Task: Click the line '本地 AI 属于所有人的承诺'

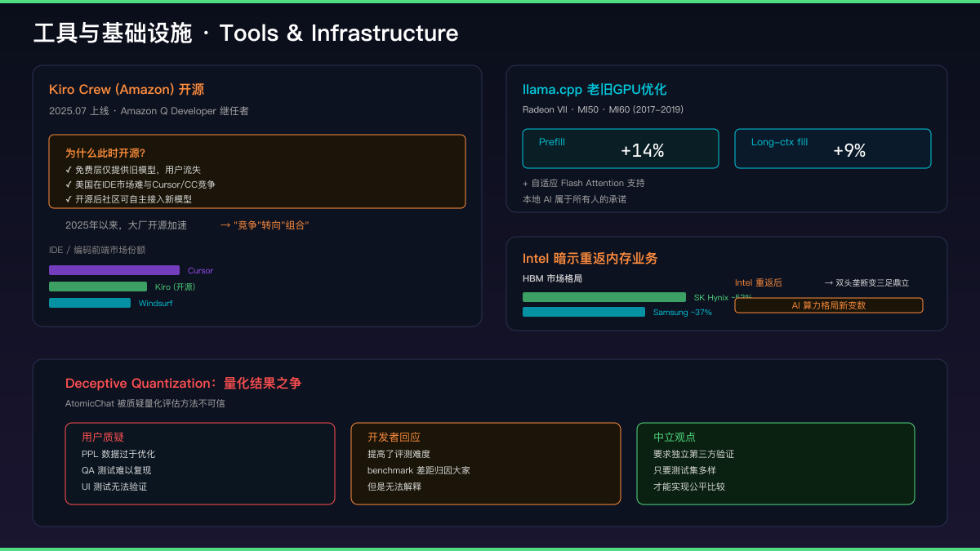Action: 575,199
